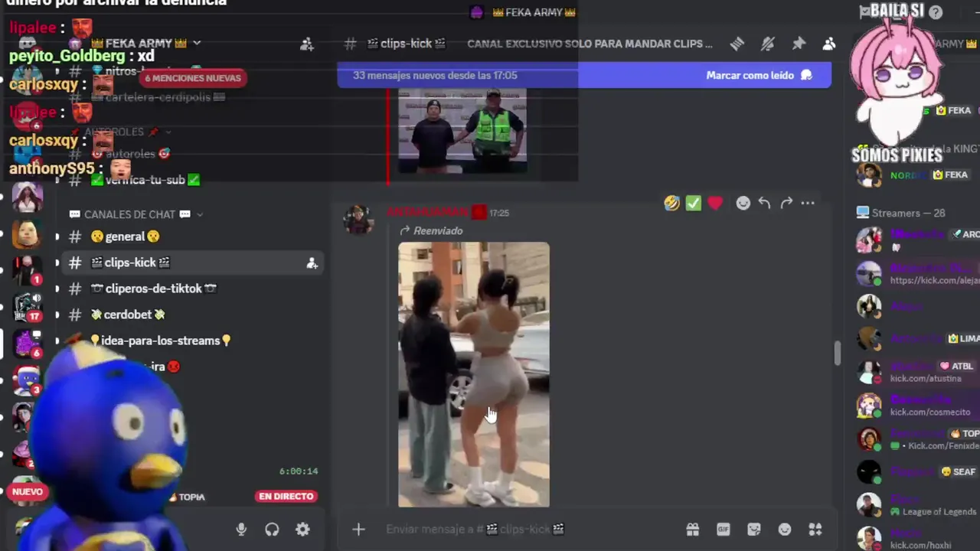Open the GIF picker
Image resolution: width=980 pixels, height=551 pixels.
(x=723, y=529)
